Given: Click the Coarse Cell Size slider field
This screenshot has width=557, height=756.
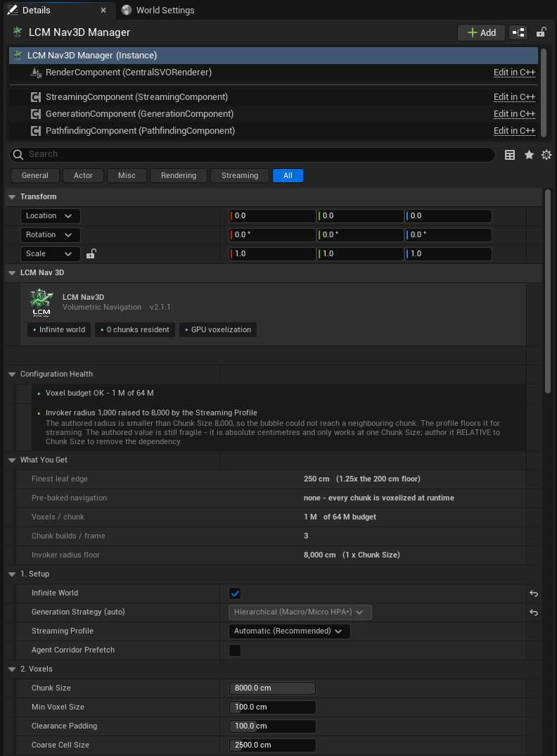Looking at the screenshot, I should 272,745.
